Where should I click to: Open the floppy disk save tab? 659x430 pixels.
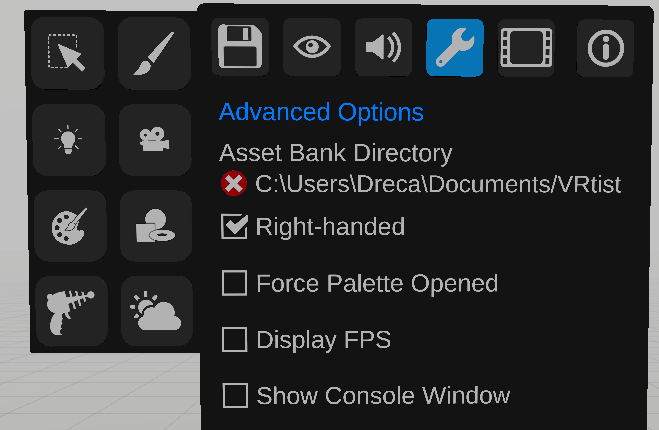click(x=240, y=47)
